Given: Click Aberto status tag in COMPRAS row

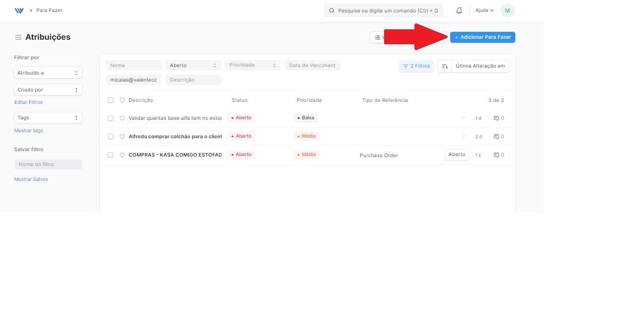Looking at the screenshot, I should tap(241, 155).
